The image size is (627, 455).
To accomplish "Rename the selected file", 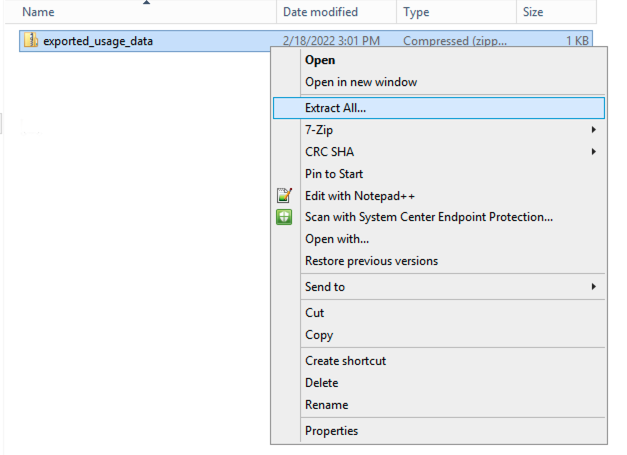I will pyautogui.click(x=326, y=405).
